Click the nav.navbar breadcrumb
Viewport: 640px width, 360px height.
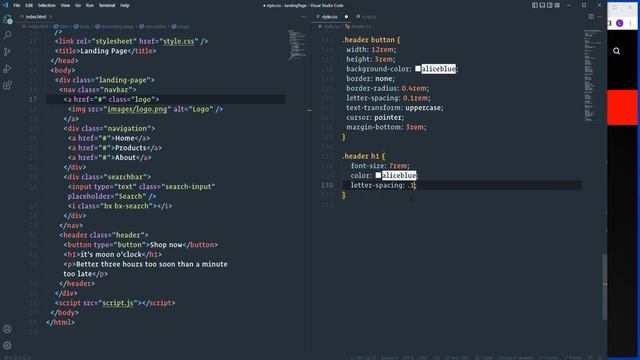[153, 27]
